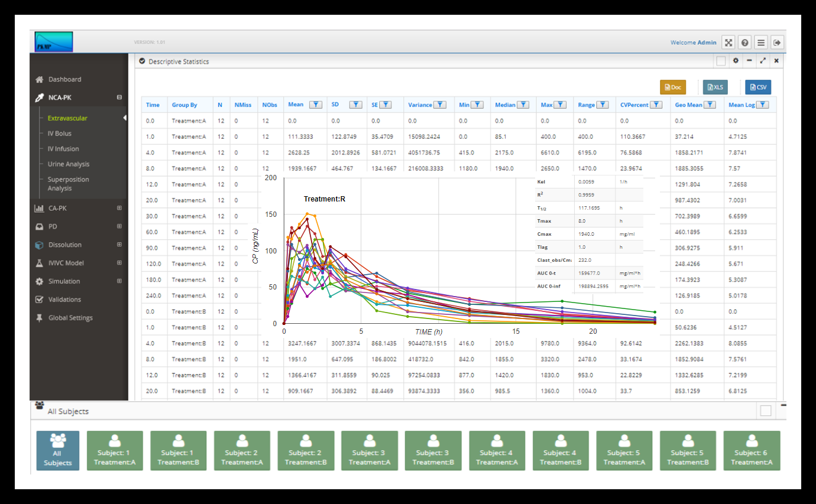Click the logout arrow icon
Image resolution: width=816 pixels, height=504 pixels.
pyautogui.click(x=777, y=43)
